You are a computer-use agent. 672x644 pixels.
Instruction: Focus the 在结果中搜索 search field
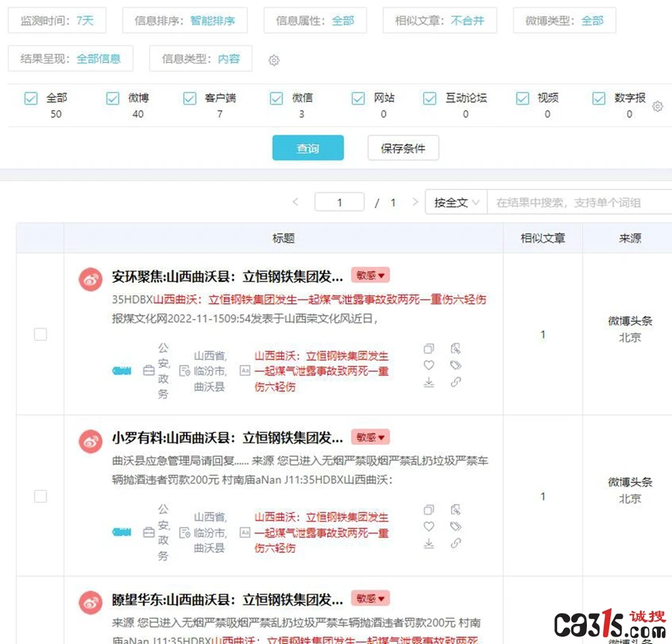(579, 202)
